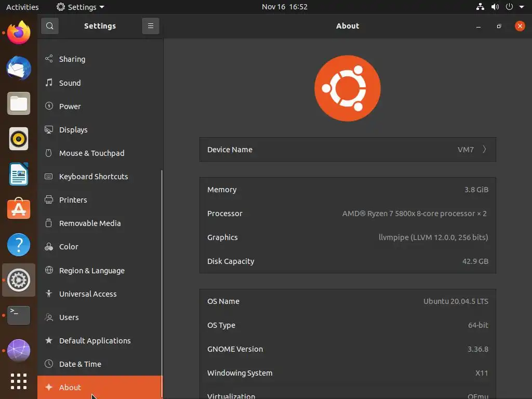The height and width of the screenshot is (399, 532).
Task: Expand the system menu arrow in top bar
Action: (x=522, y=7)
